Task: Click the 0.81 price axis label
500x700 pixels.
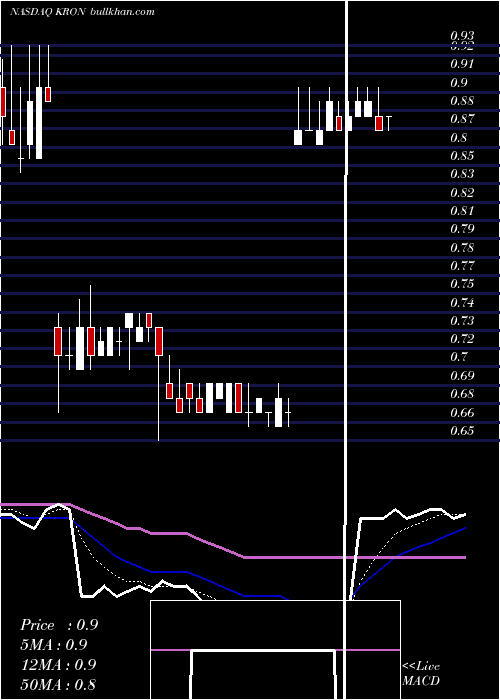Action: pyautogui.click(x=462, y=211)
